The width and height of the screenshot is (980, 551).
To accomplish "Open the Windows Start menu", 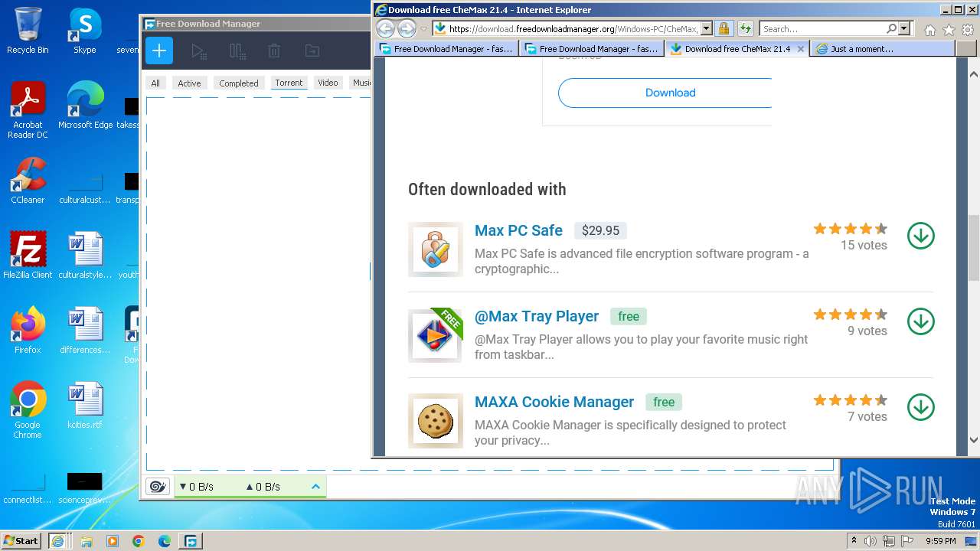I will [x=21, y=541].
